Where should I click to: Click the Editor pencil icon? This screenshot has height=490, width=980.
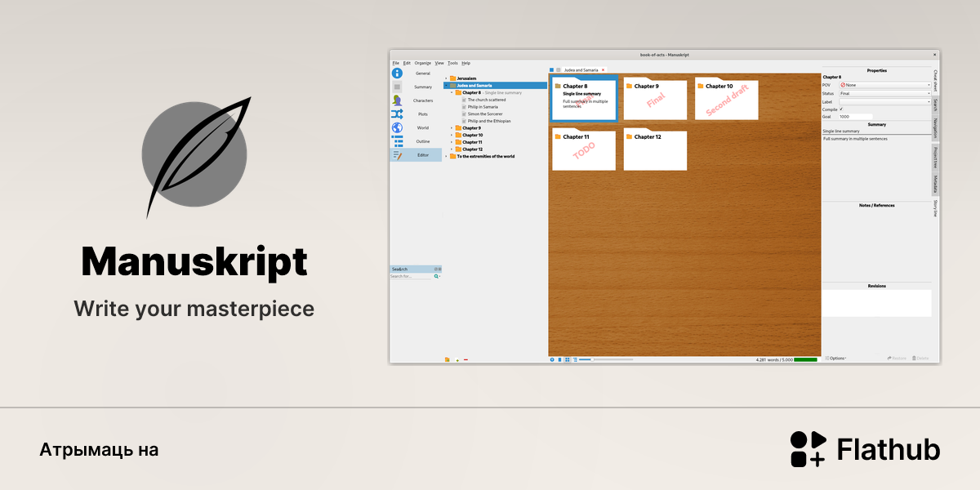point(397,155)
